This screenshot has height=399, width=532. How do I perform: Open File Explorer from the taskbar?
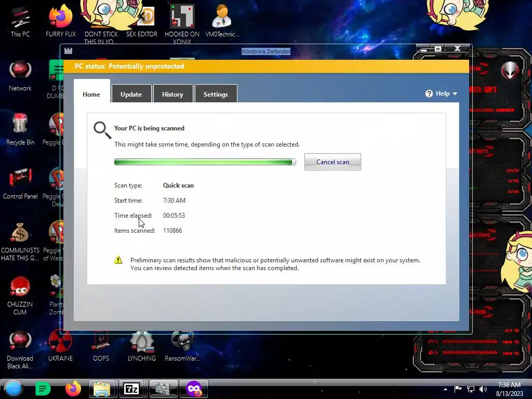[x=102, y=389]
